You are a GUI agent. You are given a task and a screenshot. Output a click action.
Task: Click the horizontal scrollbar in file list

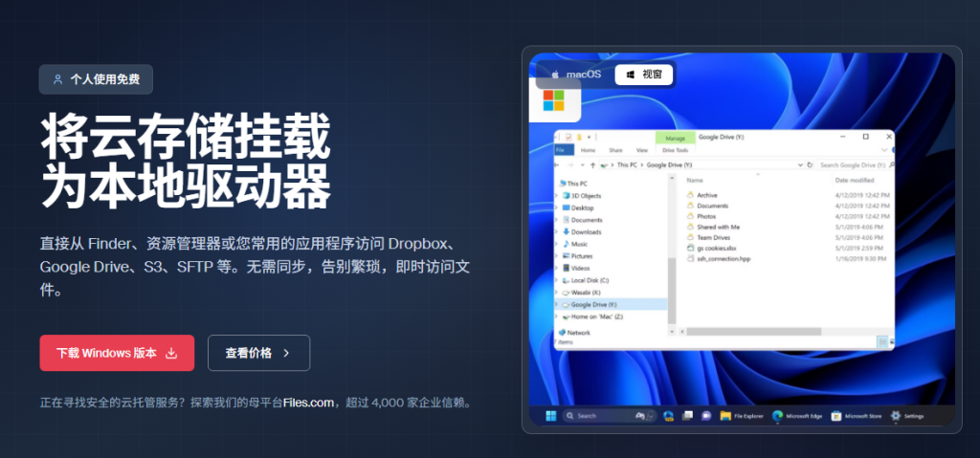[x=756, y=332]
